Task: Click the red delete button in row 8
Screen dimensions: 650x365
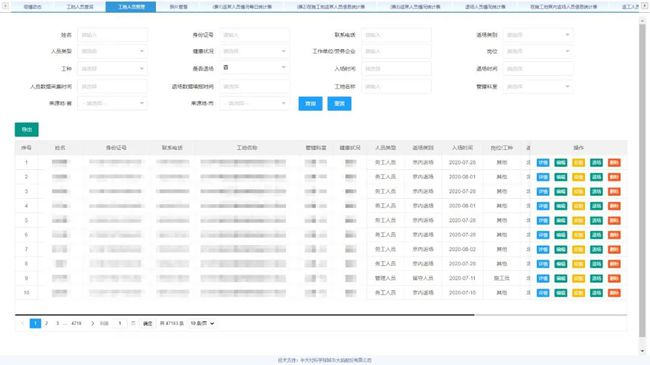Action: (614, 264)
